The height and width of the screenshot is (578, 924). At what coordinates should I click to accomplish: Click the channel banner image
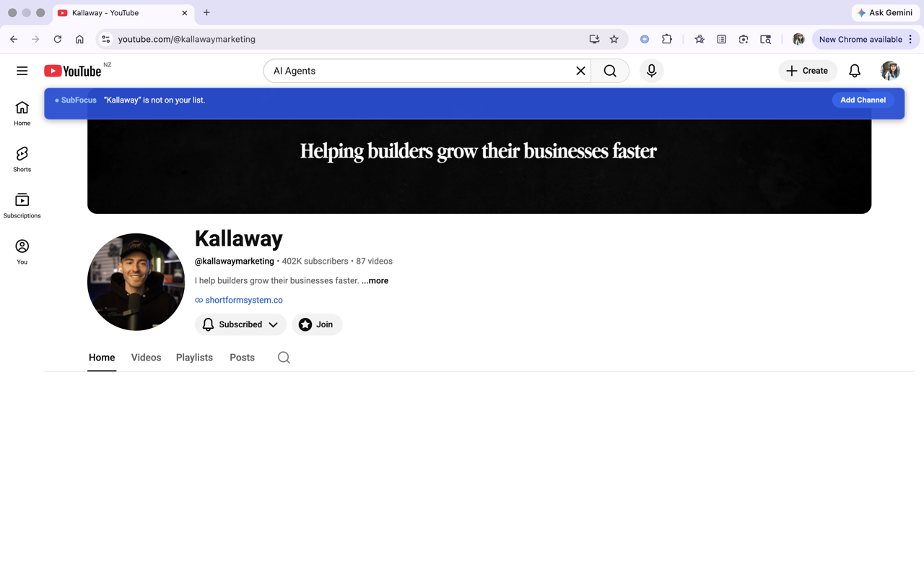479,166
